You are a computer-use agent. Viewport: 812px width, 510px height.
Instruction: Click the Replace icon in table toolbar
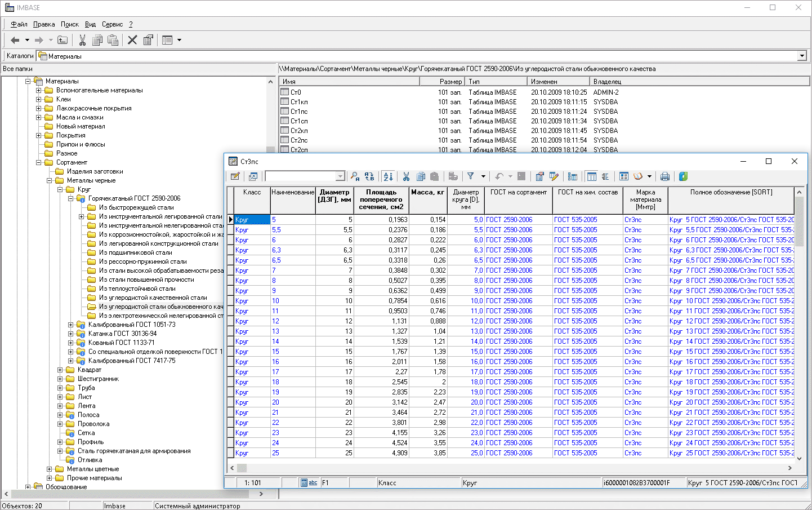click(x=369, y=176)
